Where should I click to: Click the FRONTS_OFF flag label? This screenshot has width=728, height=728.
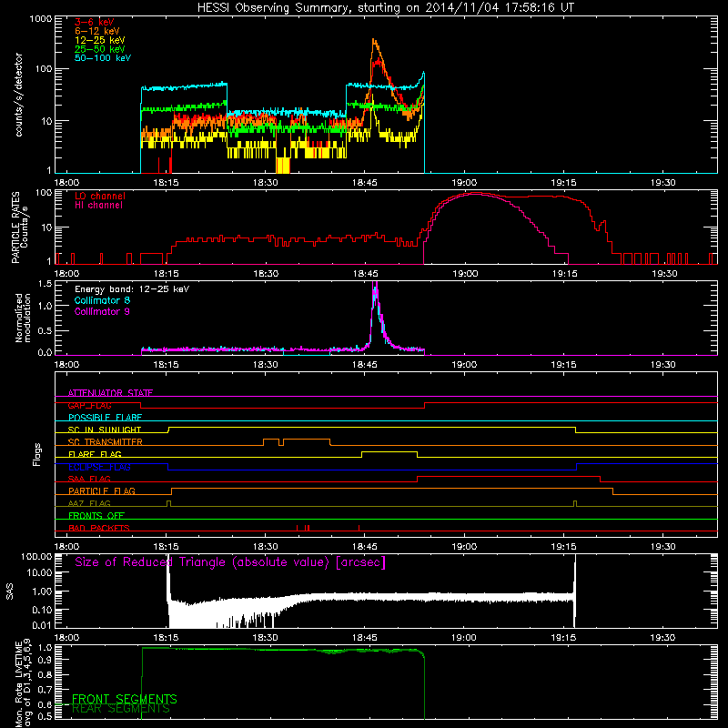96,516
